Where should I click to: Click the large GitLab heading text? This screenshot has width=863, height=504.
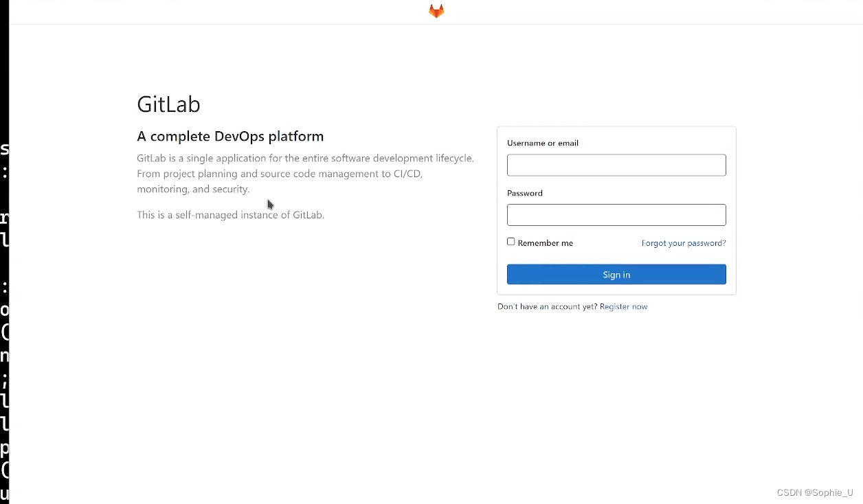point(168,104)
